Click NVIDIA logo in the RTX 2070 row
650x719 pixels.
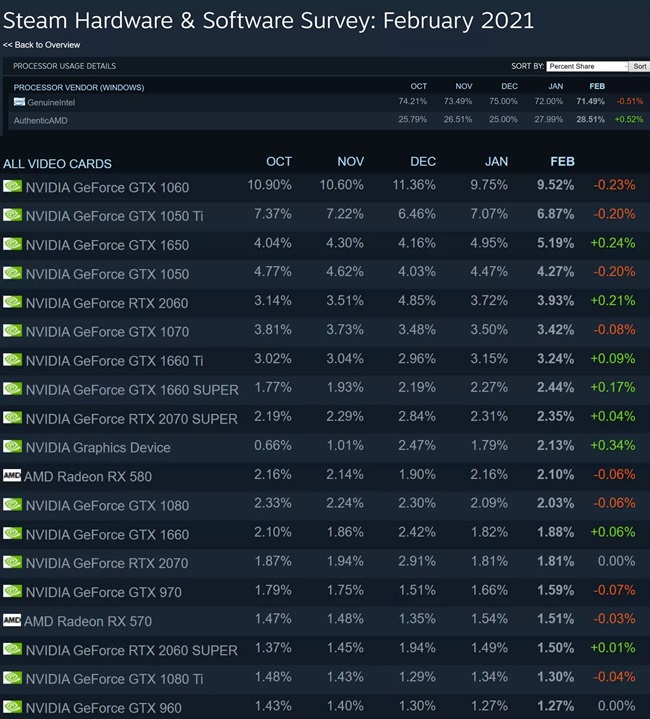[12, 562]
